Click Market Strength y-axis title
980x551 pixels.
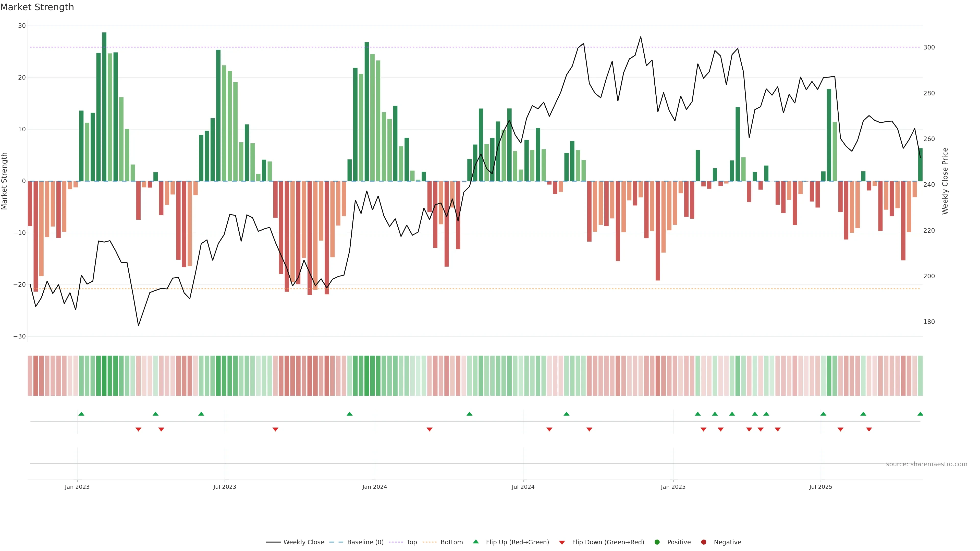point(5,181)
